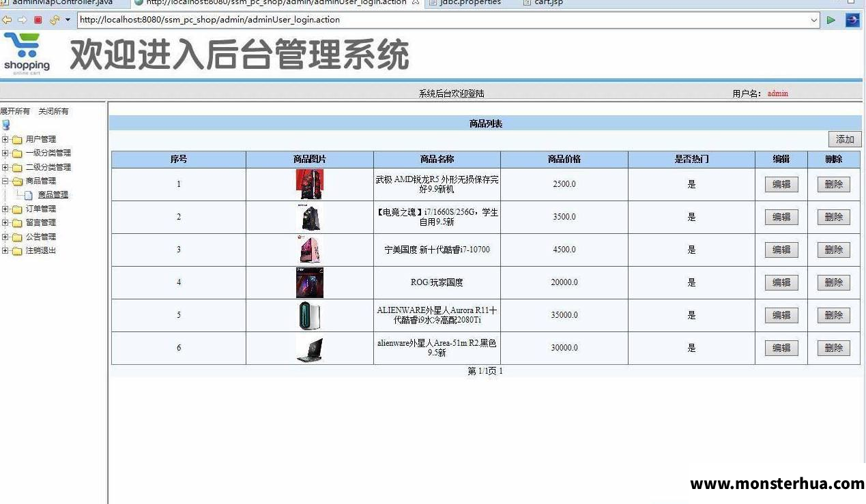
Task: Go forward with the browser forward arrow
Action: 22,20
